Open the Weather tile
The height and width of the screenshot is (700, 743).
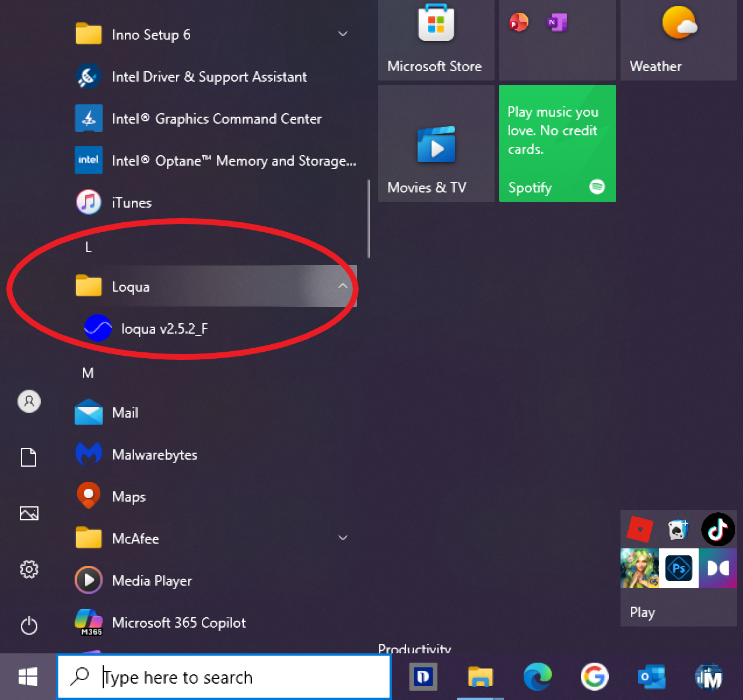tap(679, 39)
